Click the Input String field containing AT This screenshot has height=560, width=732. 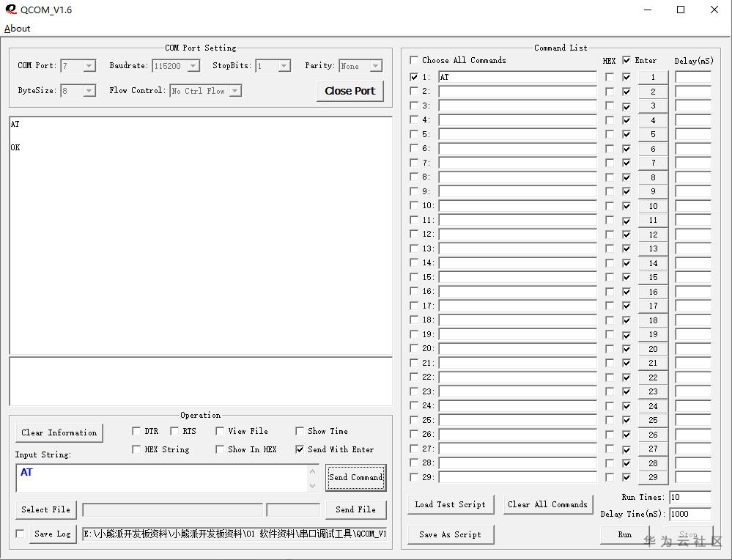click(161, 478)
